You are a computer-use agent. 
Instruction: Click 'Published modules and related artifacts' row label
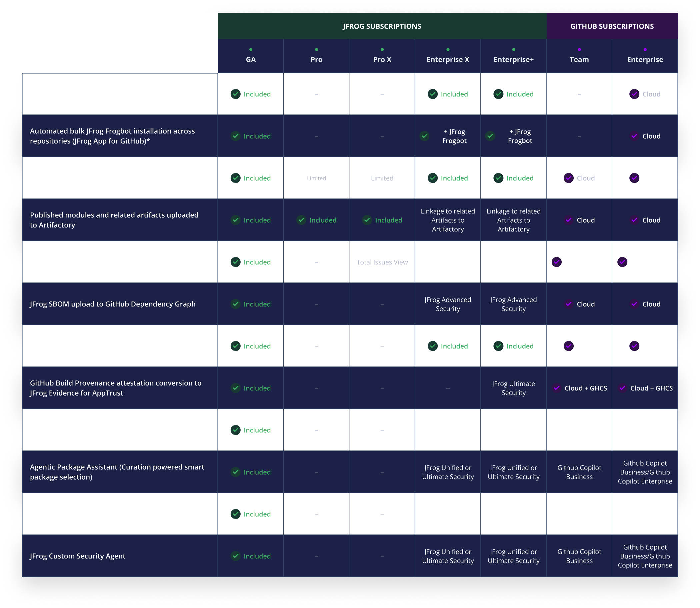(x=114, y=220)
